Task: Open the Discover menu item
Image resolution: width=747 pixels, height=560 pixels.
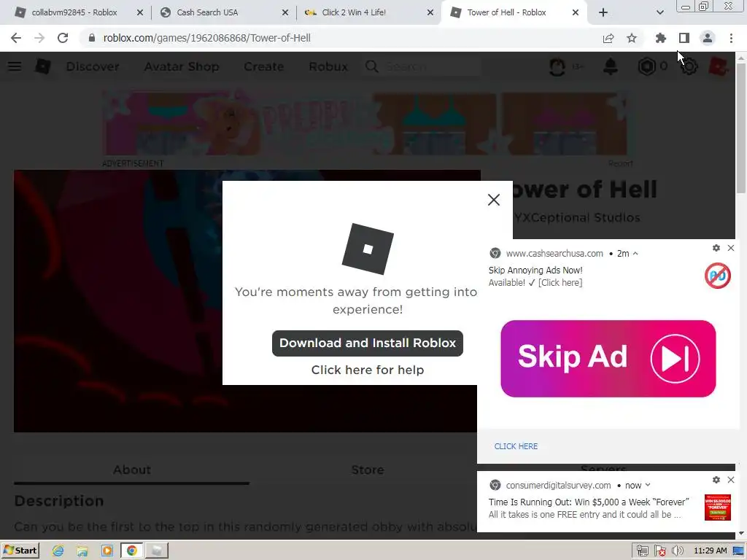Action: (93, 66)
